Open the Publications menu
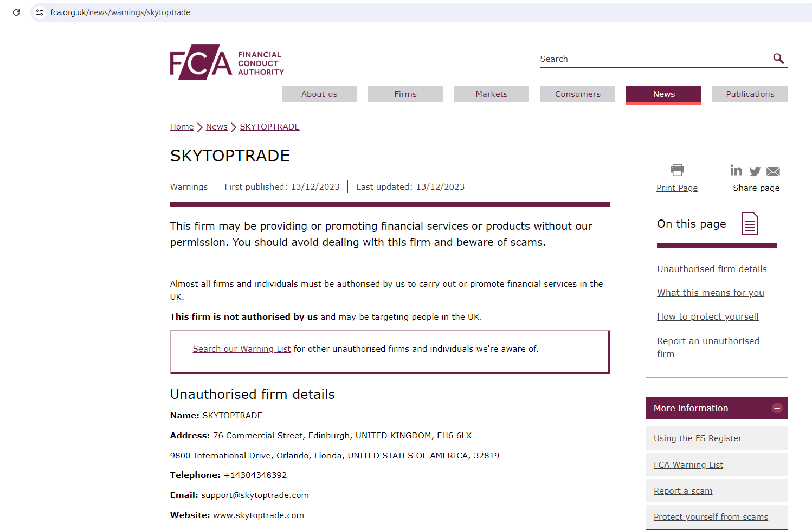 tap(750, 94)
